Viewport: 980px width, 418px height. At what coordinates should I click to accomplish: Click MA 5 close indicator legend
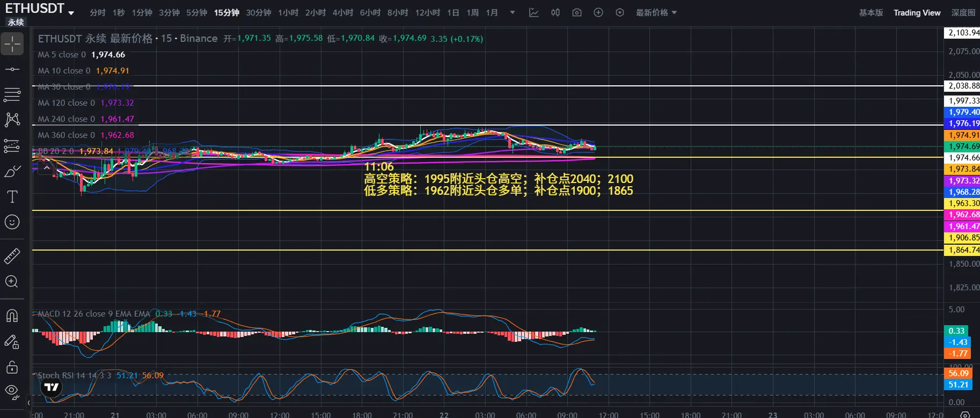[x=82, y=55]
